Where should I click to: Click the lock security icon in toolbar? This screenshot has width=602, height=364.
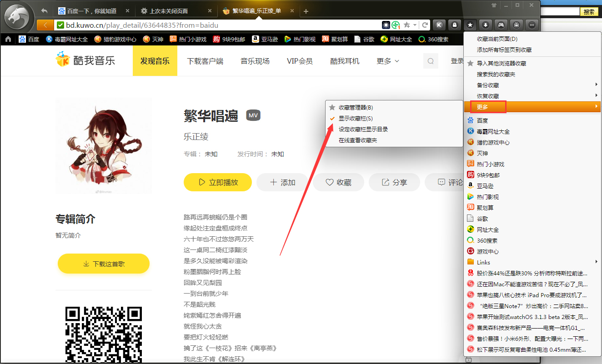tap(455, 25)
